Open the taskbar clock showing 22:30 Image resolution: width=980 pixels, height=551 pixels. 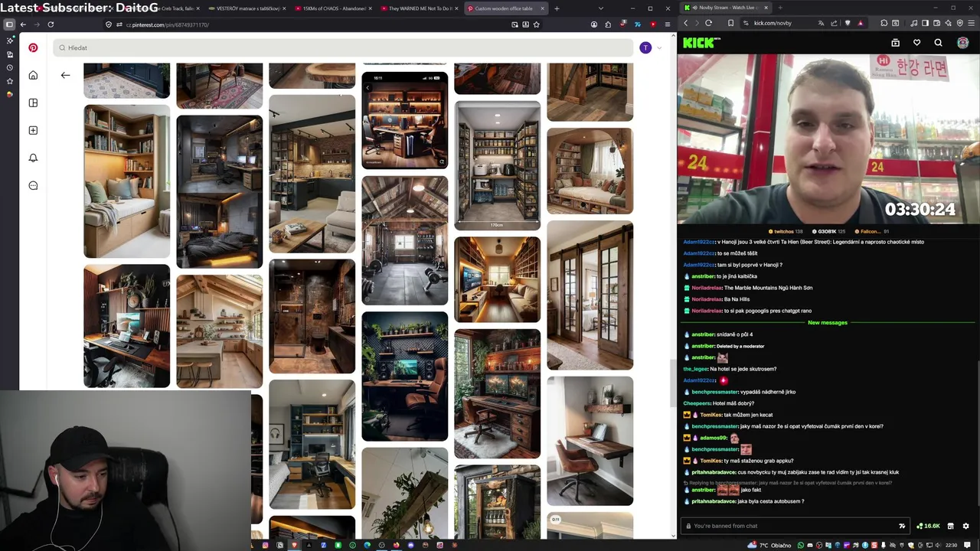(951, 545)
